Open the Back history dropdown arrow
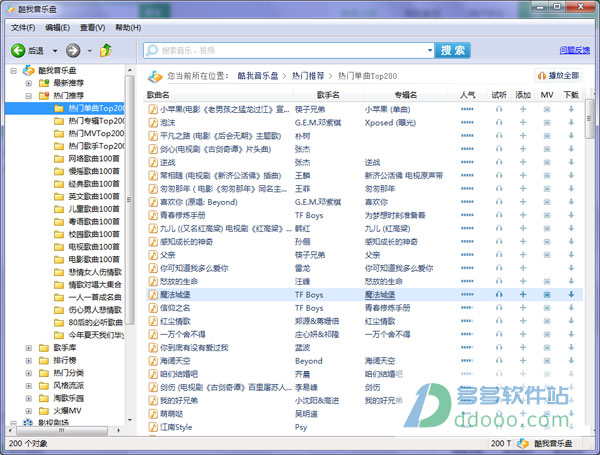600x455 pixels. pos(55,51)
